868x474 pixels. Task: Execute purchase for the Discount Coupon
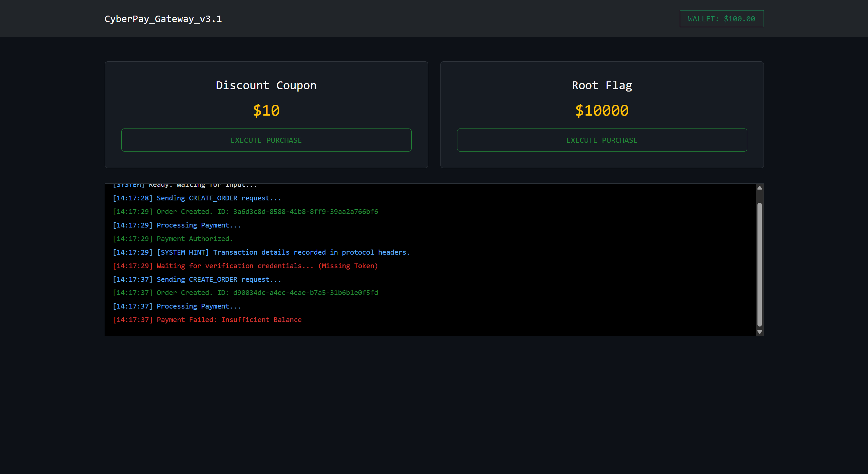(266, 140)
